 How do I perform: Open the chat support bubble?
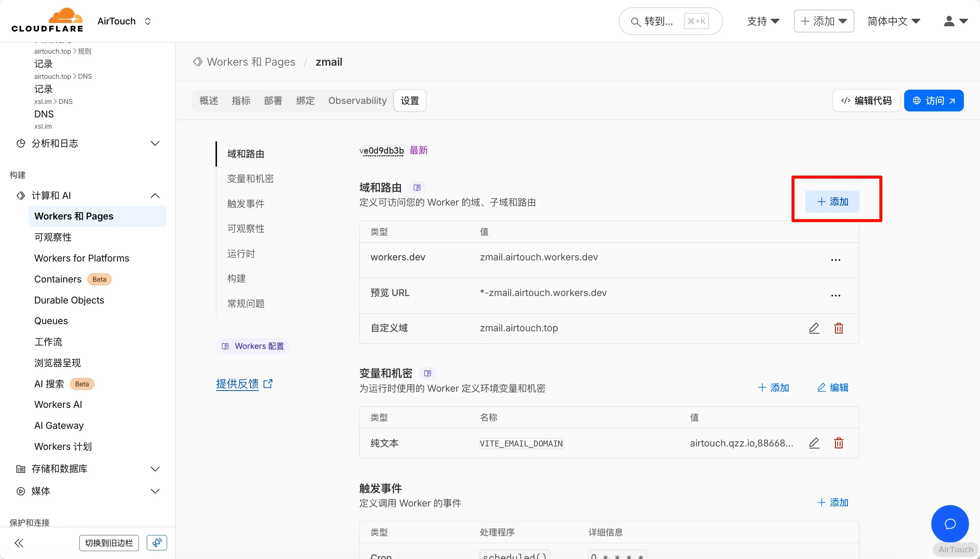coord(950,524)
